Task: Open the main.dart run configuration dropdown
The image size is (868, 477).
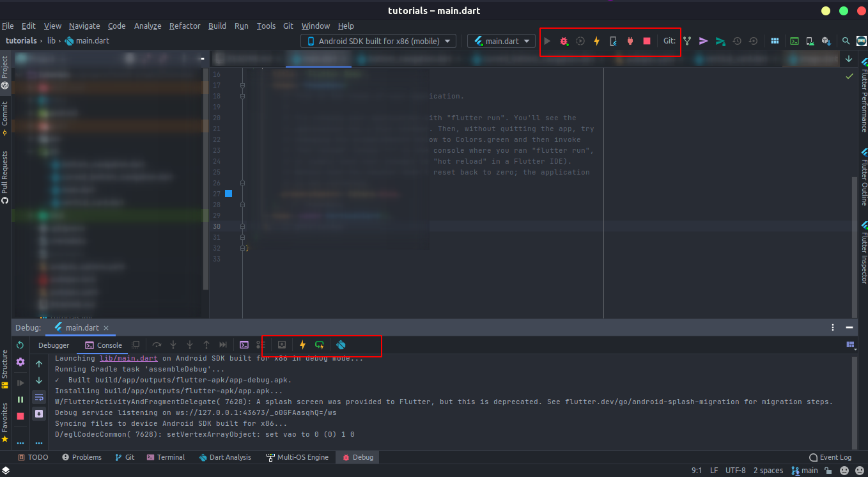Action: point(501,40)
